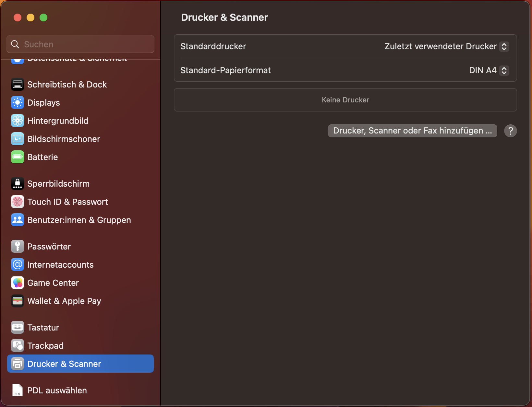Click stepper arrows next to DIN A4
Screen dimensions: 532x407
504,70
